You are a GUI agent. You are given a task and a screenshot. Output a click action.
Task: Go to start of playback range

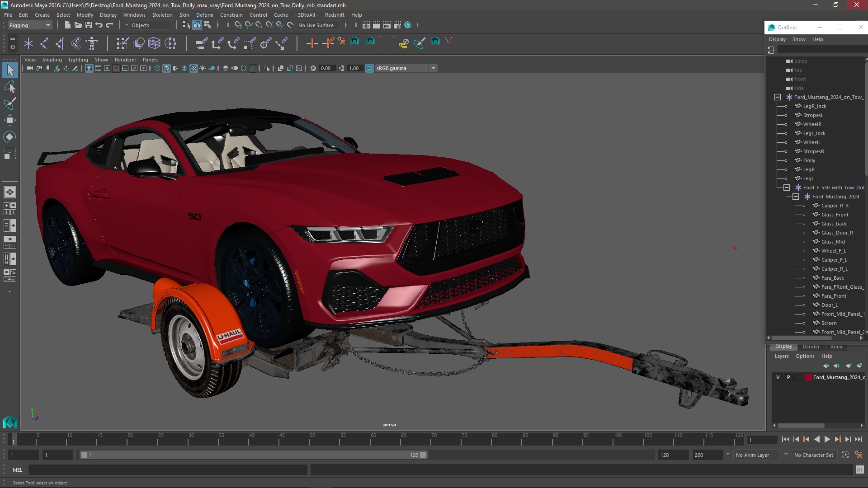[785, 439]
